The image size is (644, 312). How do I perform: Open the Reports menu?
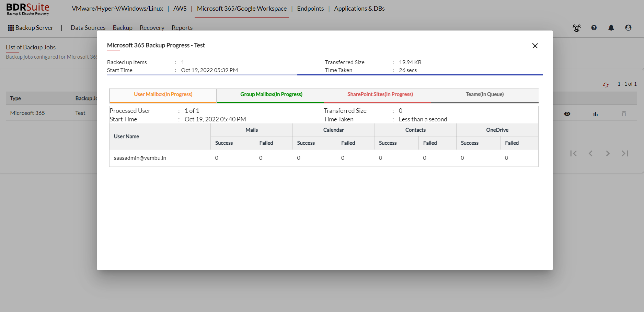[182, 28]
